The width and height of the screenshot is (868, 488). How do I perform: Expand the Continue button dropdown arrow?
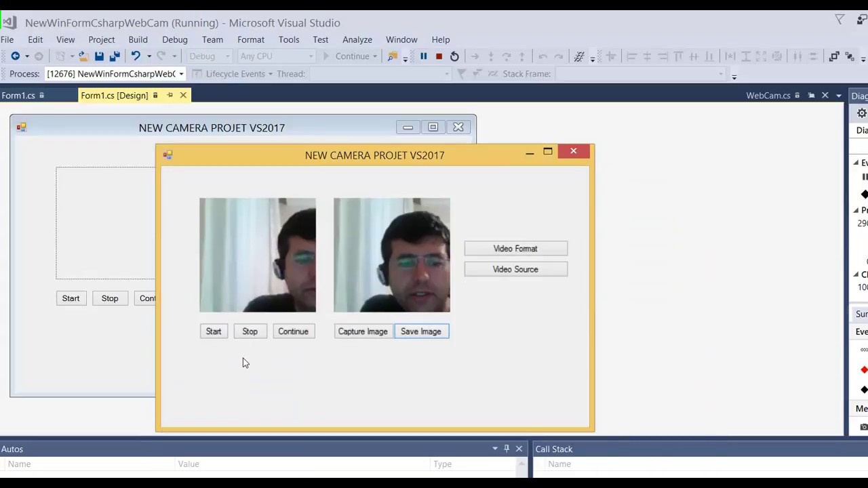374,56
